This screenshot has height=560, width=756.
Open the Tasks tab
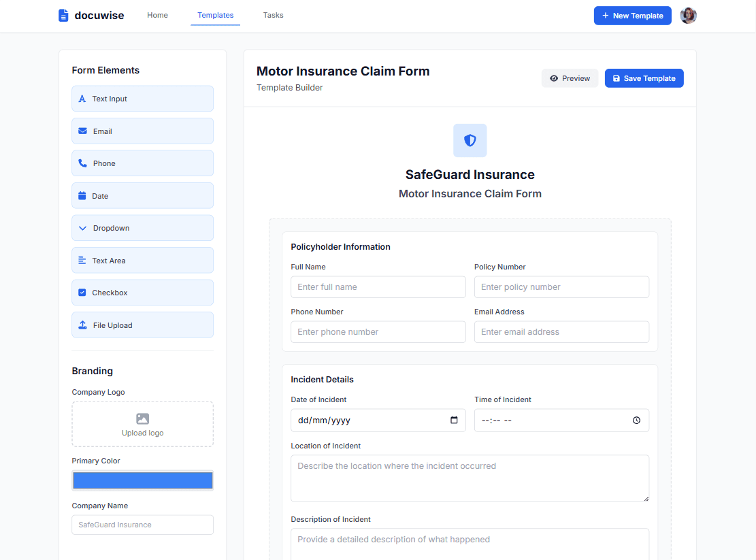(x=273, y=15)
